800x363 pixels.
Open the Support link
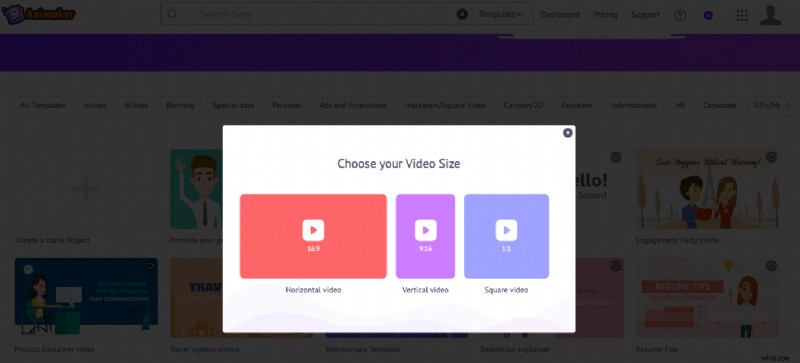tap(645, 15)
